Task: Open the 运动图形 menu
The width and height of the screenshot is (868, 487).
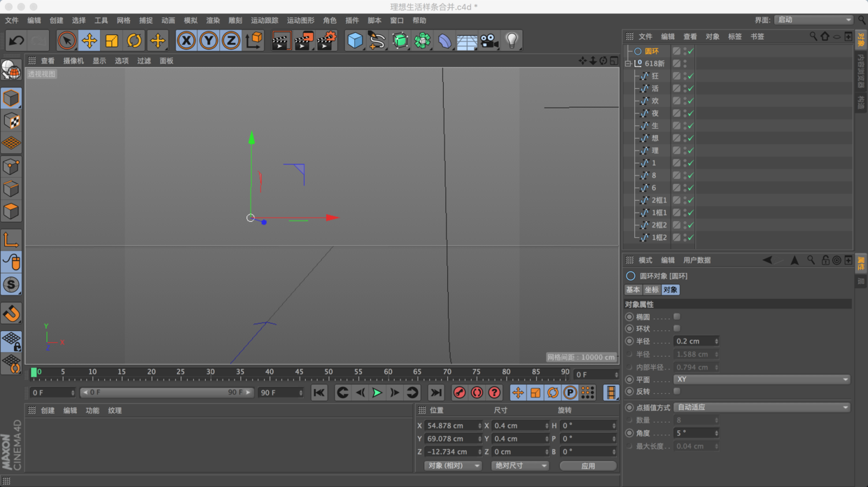Action: coord(300,20)
